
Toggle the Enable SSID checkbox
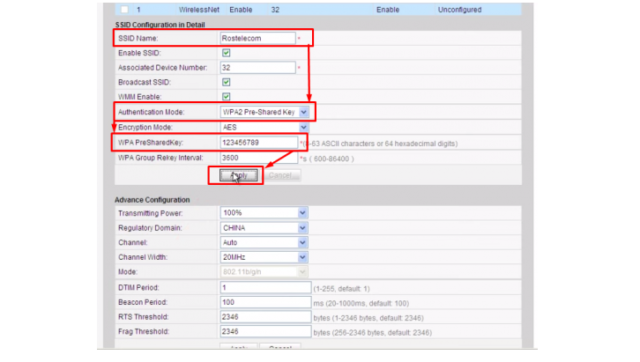(226, 53)
